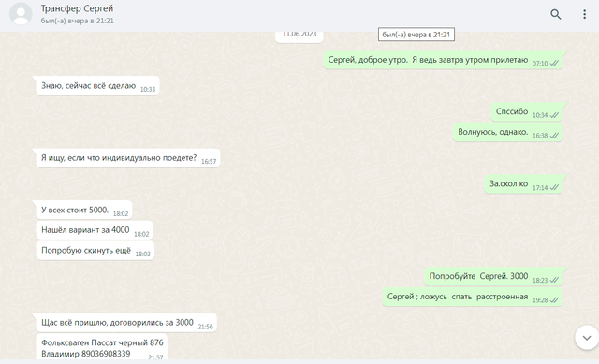Select message 'Нашёл вариант за 4000'
Screen dimensions: 599x364
[x=95, y=230]
